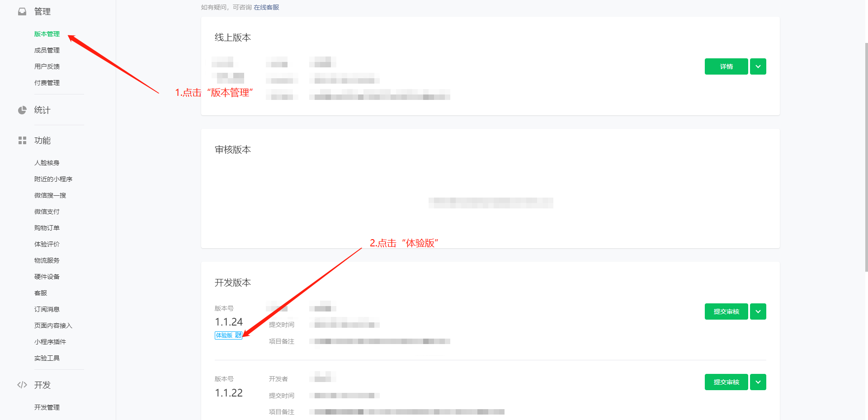Expand dropdown arrow next to 详情 button

(758, 66)
